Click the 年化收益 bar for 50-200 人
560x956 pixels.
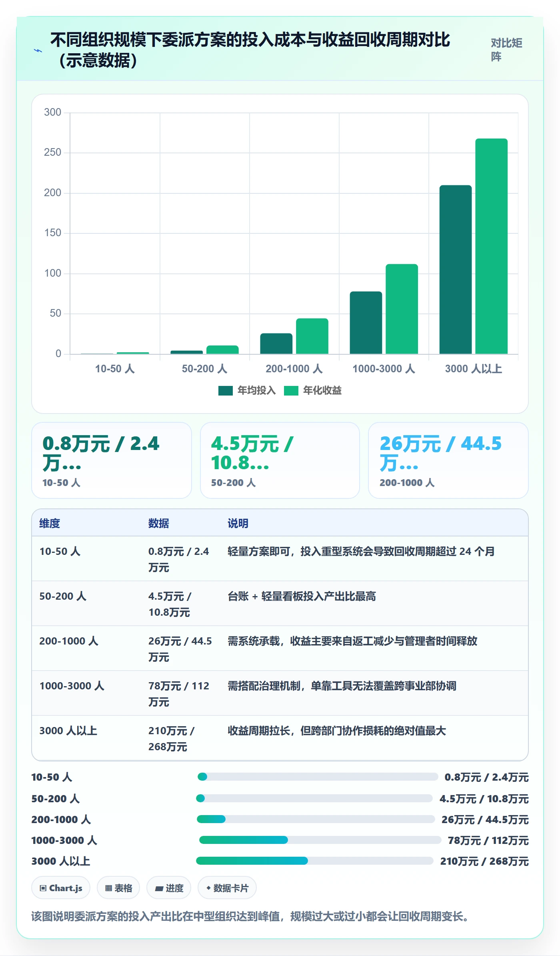coord(222,349)
